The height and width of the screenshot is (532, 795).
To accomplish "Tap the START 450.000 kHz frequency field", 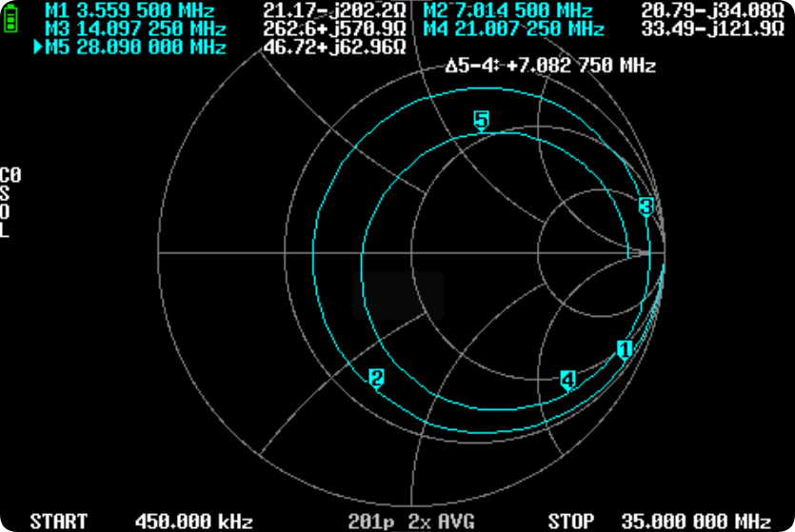I will [142, 522].
